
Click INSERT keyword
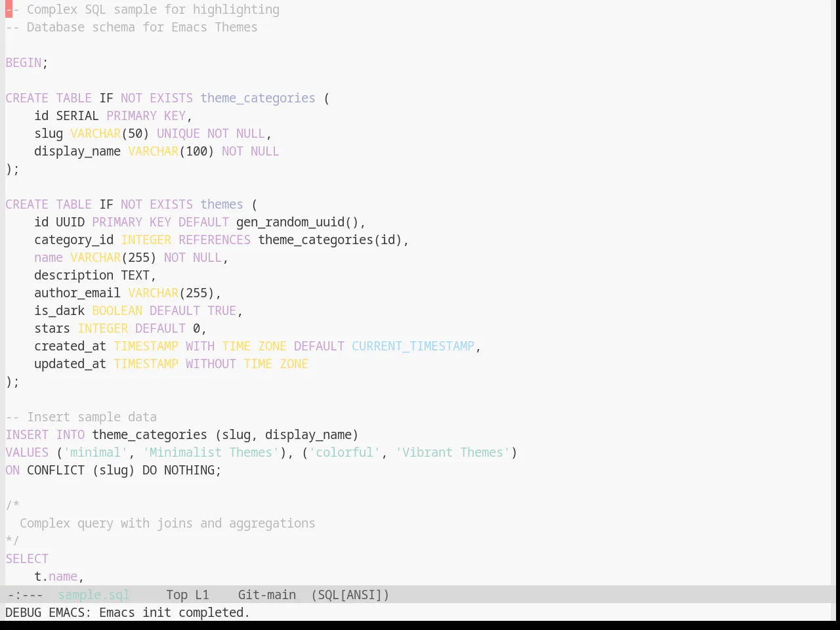click(27, 434)
